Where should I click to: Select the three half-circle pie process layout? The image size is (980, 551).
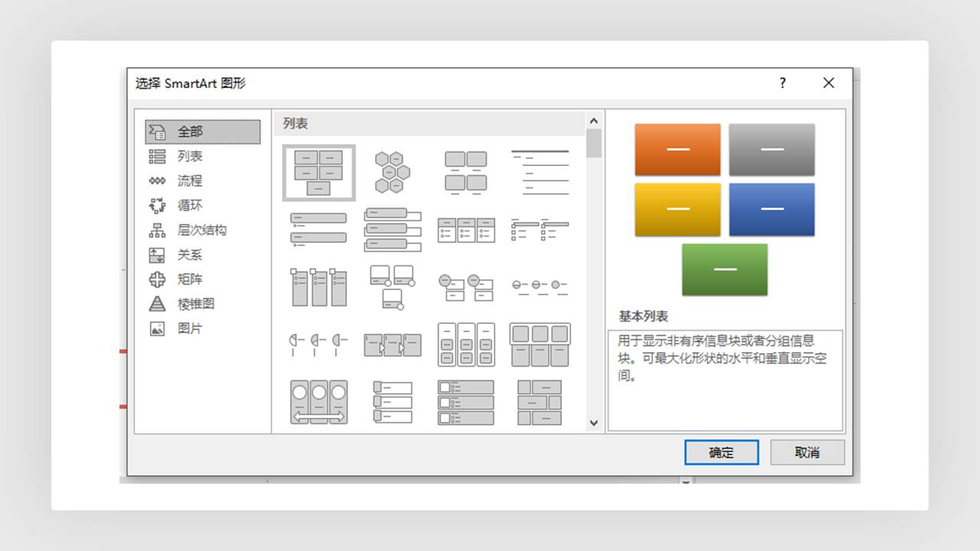[318, 344]
